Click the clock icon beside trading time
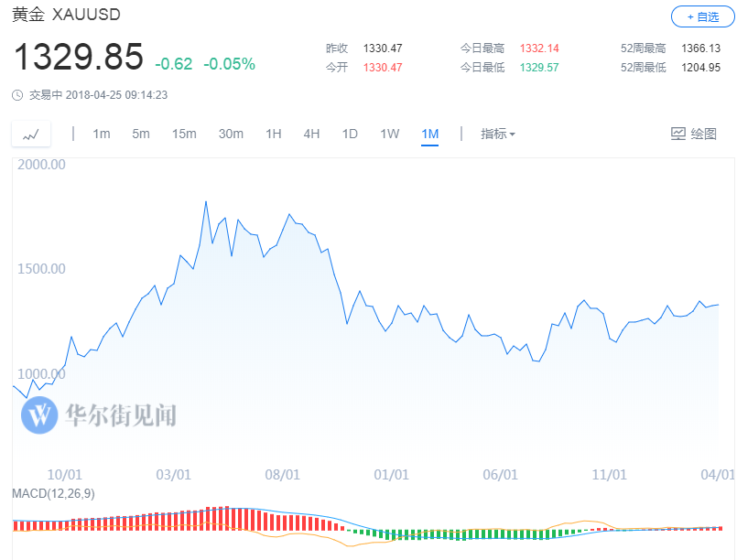Screen dimensions: 737x560 (x=17, y=95)
